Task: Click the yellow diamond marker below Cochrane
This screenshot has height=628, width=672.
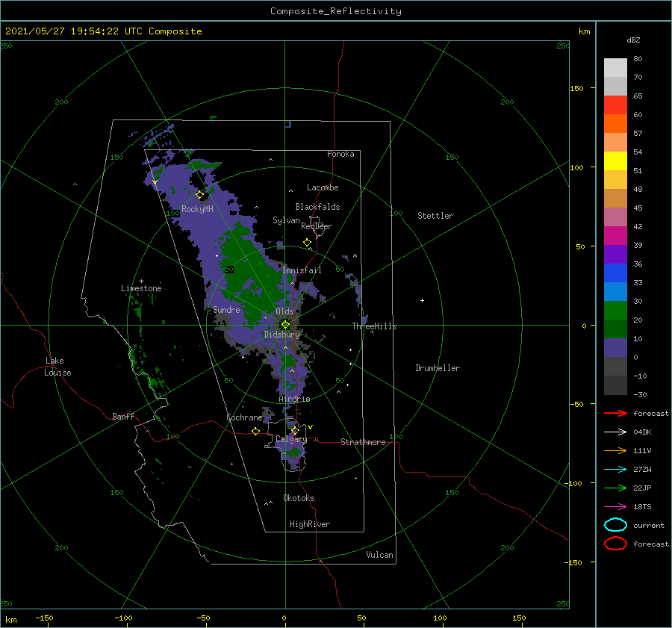Action: 256,431
